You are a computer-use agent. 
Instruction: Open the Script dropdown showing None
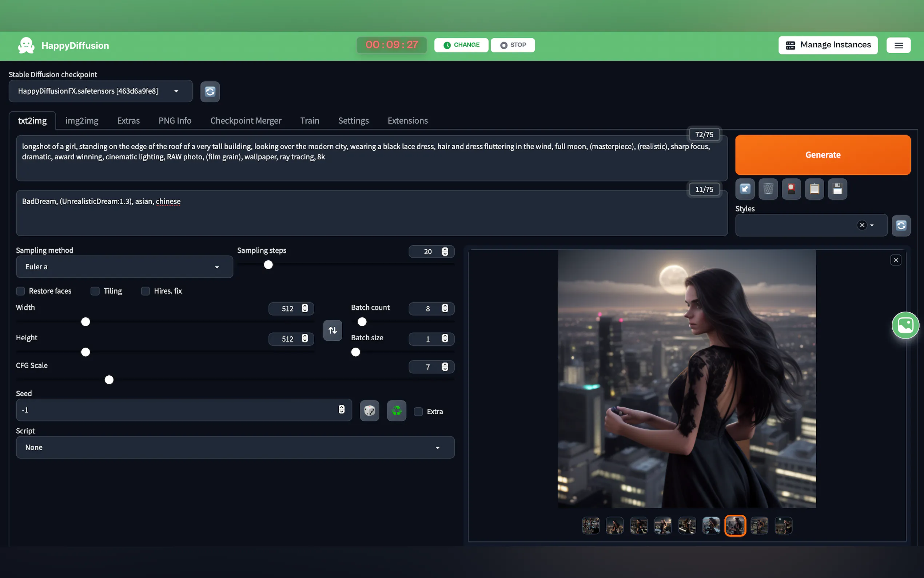235,447
